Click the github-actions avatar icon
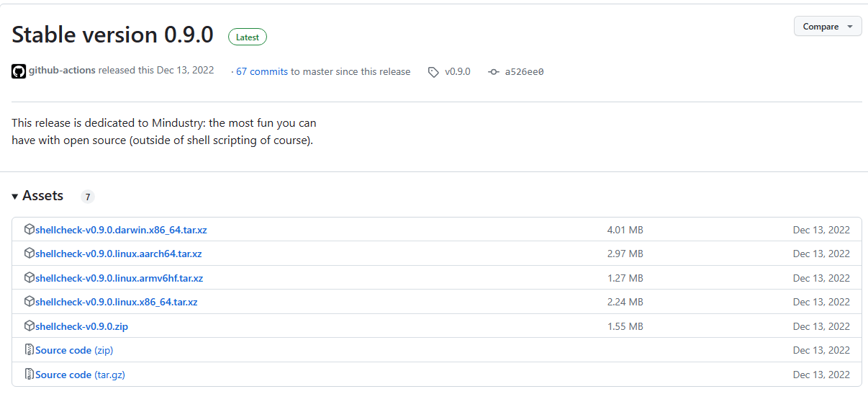Image resolution: width=868 pixels, height=394 pixels. (19, 71)
